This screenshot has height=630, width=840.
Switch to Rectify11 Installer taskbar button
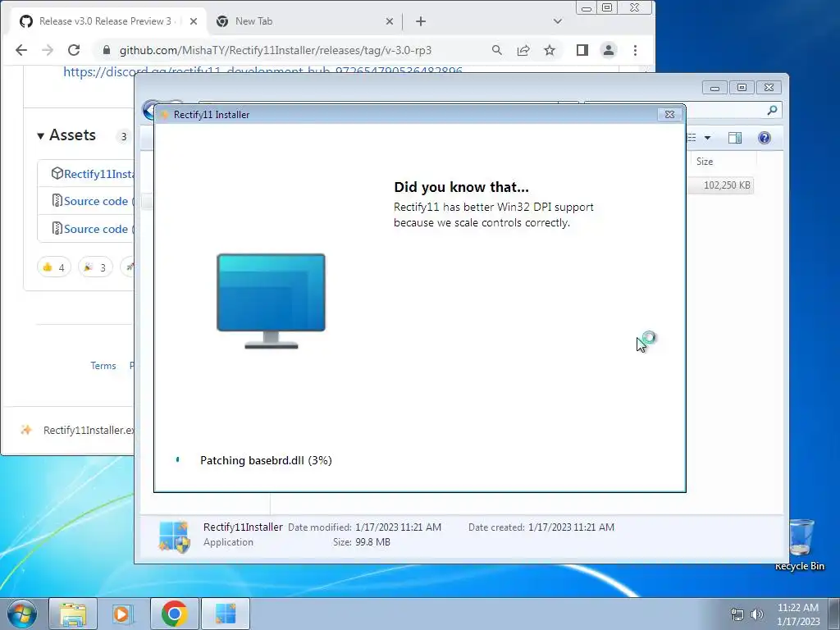tap(226, 614)
